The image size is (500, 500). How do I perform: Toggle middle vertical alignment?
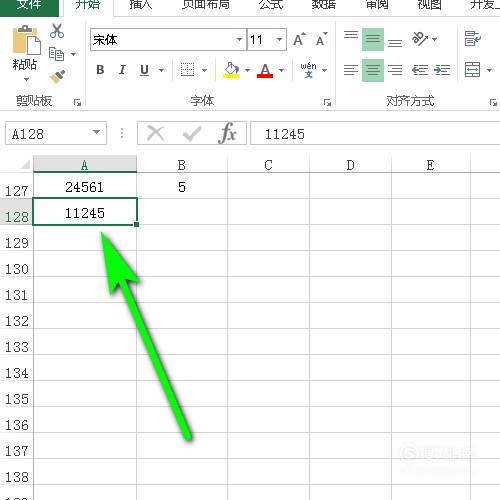(x=373, y=39)
